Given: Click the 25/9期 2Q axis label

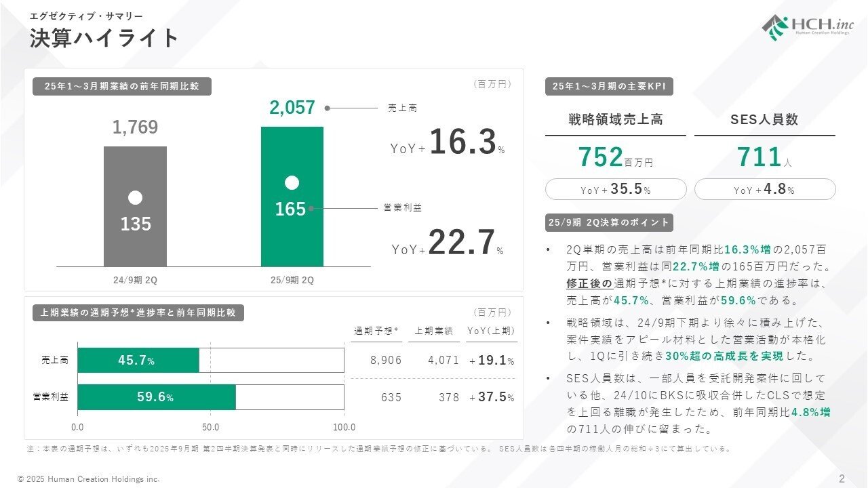Looking at the screenshot, I should coord(292,279).
